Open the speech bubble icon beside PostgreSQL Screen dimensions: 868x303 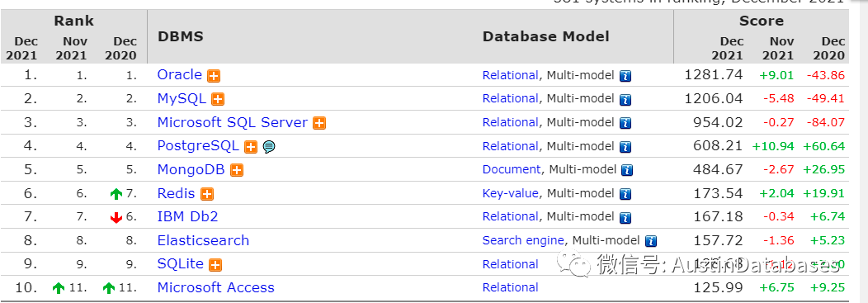(x=269, y=147)
